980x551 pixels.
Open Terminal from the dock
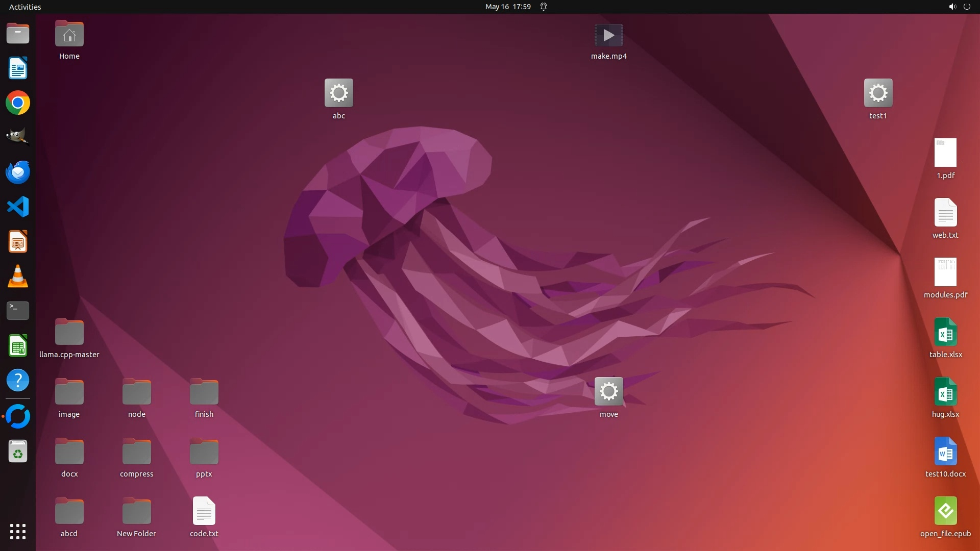click(18, 311)
